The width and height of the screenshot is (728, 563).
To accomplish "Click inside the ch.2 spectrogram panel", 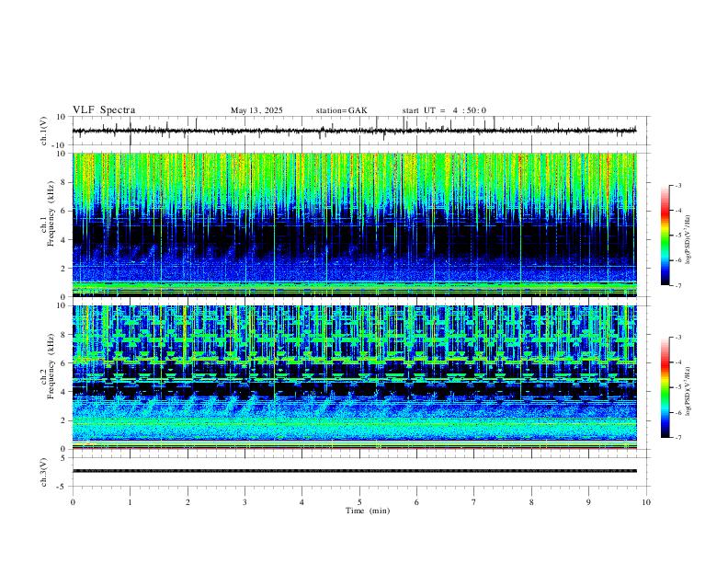I will (354, 377).
